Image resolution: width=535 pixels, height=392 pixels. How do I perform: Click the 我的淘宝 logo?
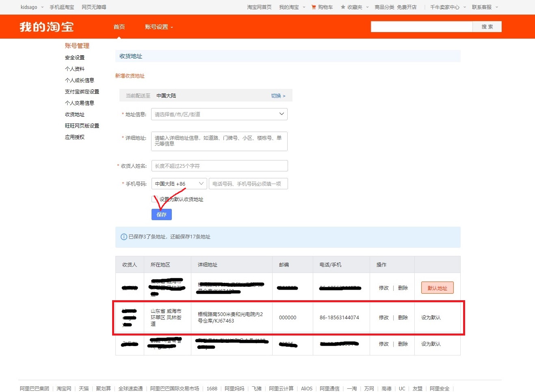tap(47, 27)
